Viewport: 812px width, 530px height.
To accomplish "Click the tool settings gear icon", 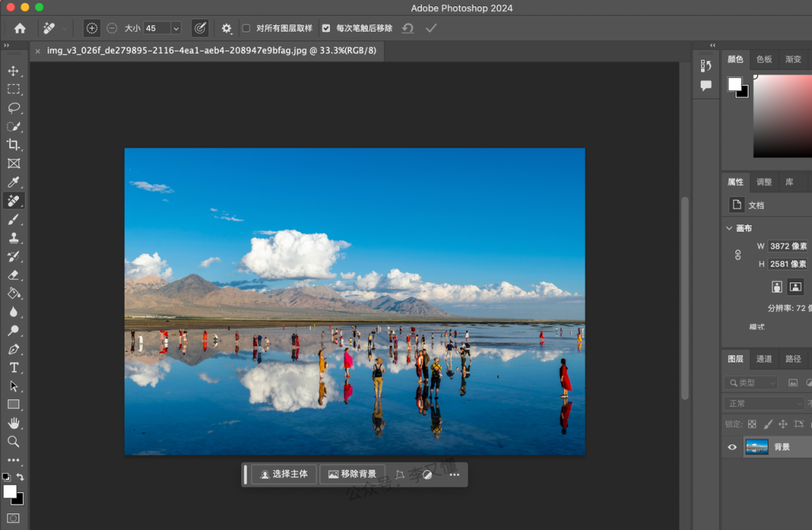I will (226, 29).
